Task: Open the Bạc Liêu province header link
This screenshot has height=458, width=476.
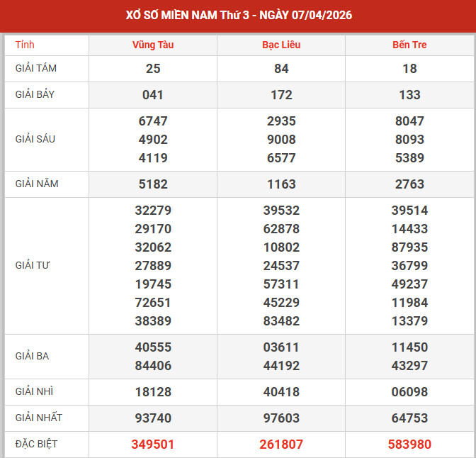Action: pyautogui.click(x=281, y=45)
